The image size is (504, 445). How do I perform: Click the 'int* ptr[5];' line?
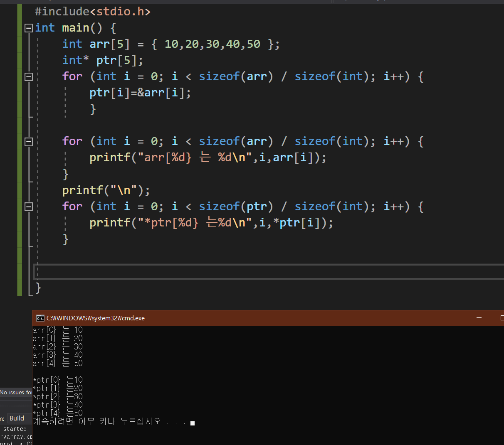(x=103, y=60)
